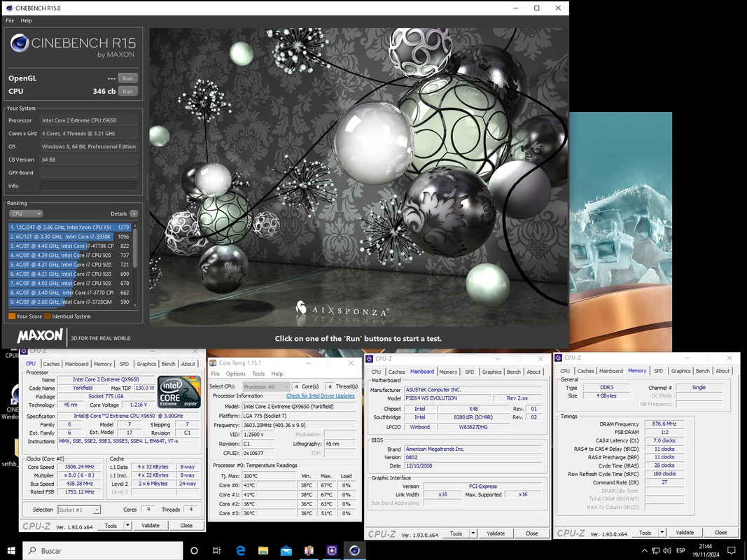747x560 pixels.
Task: Open Bench tab in left CPU-Z window
Action: coord(168,364)
